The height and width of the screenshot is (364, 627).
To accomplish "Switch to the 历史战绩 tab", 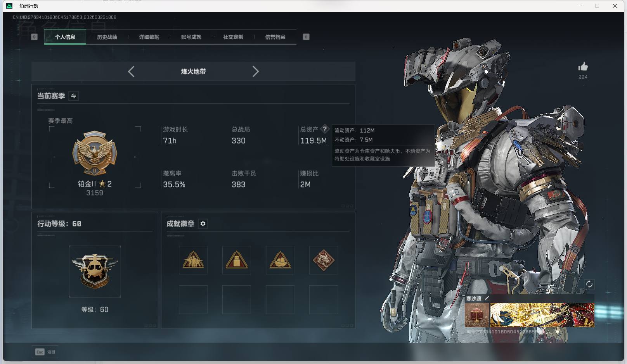I will tap(107, 37).
